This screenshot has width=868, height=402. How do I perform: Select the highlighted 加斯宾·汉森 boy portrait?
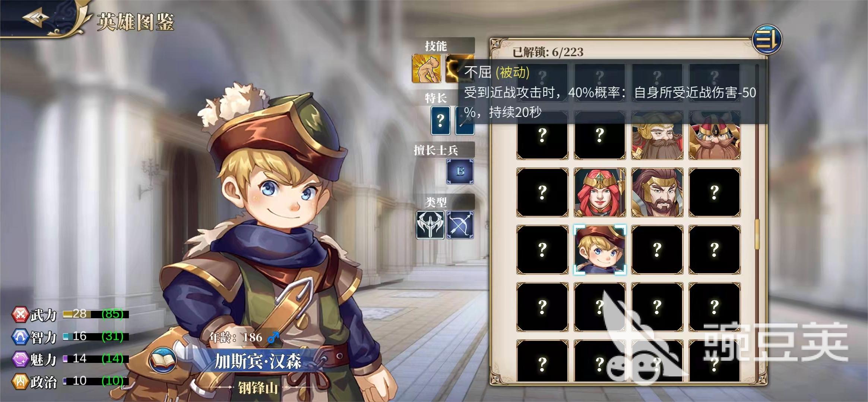pyautogui.click(x=600, y=250)
